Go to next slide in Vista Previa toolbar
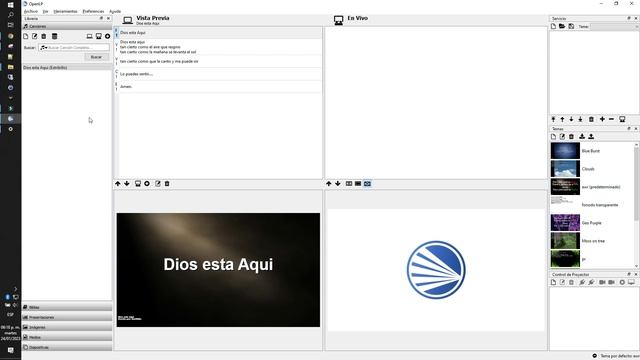The image size is (640, 360). (x=127, y=184)
